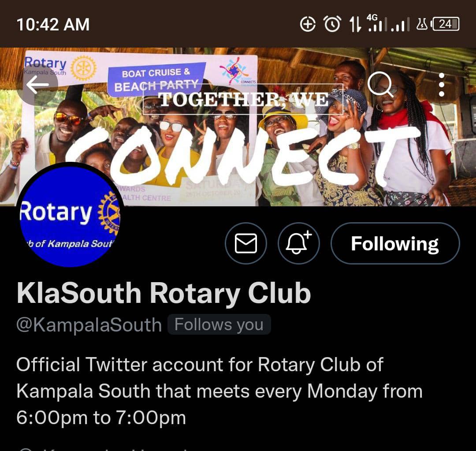Tap the flask icon near battery

422,24
